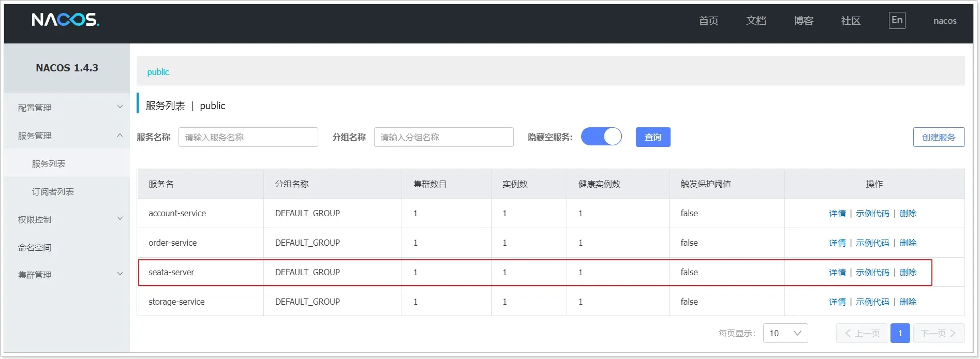Open 示例代码 for account-service
The height and width of the screenshot is (359, 980).
(x=872, y=213)
